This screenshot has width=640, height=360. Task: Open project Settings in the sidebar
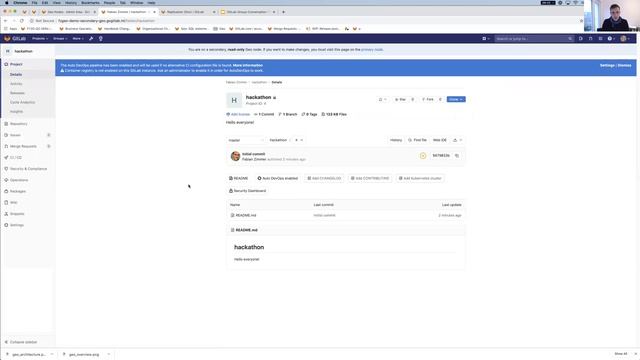coord(17,225)
